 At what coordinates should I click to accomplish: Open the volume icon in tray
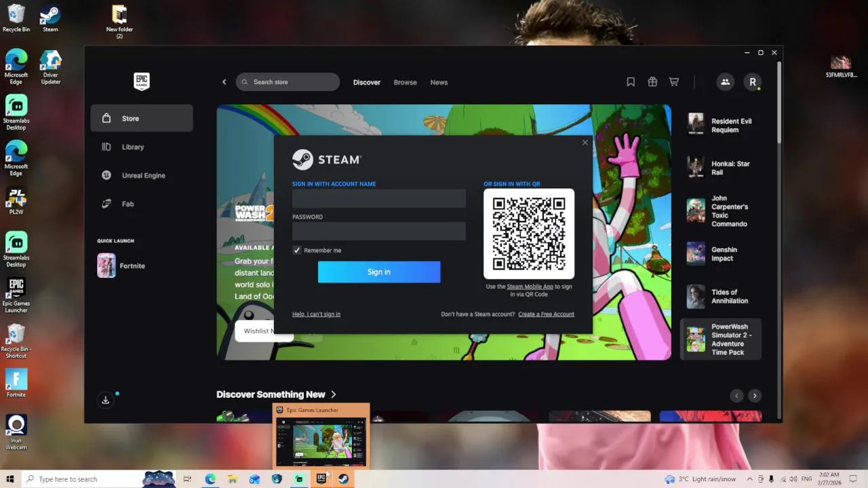(x=792, y=479)
